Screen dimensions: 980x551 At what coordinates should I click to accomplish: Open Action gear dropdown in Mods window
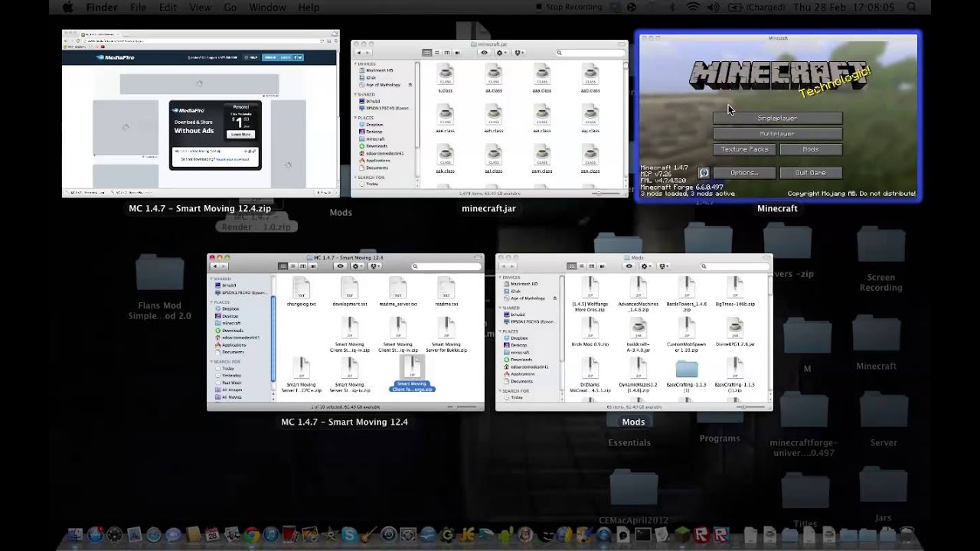646,266
